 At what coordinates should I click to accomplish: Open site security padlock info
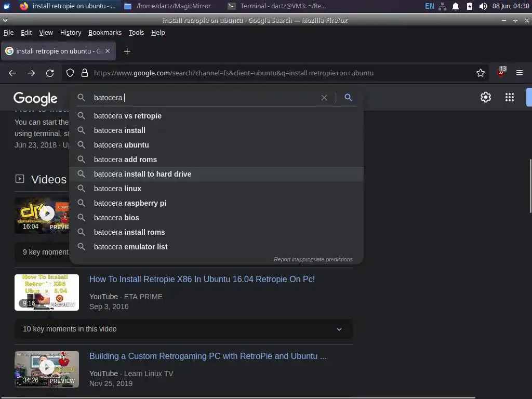(x=85, y=73)
